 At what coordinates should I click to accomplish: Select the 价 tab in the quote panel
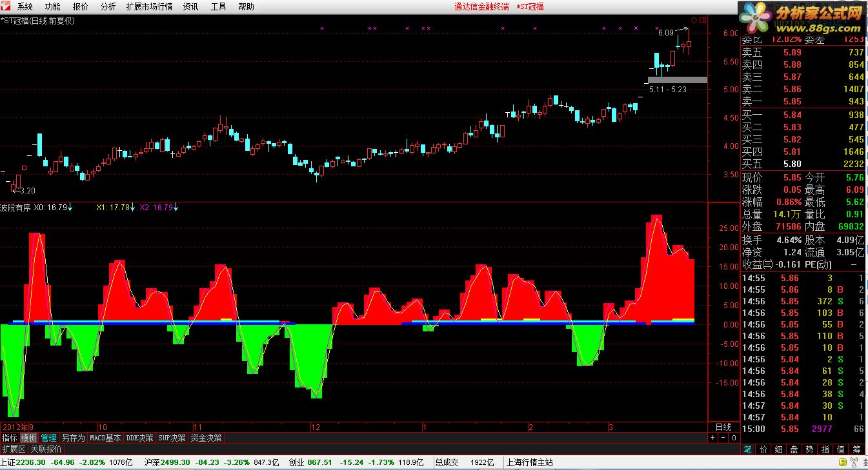(763, 449)
